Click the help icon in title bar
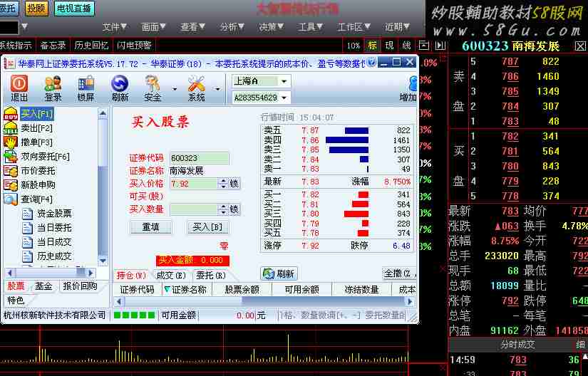Image resolution: width=588 pixels, height=376 pixels. (x=371, y=62)
